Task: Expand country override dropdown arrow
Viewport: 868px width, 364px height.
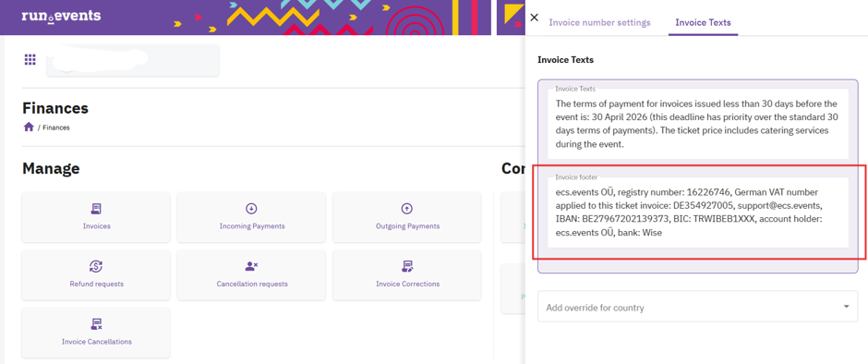Action: point(846,307)
